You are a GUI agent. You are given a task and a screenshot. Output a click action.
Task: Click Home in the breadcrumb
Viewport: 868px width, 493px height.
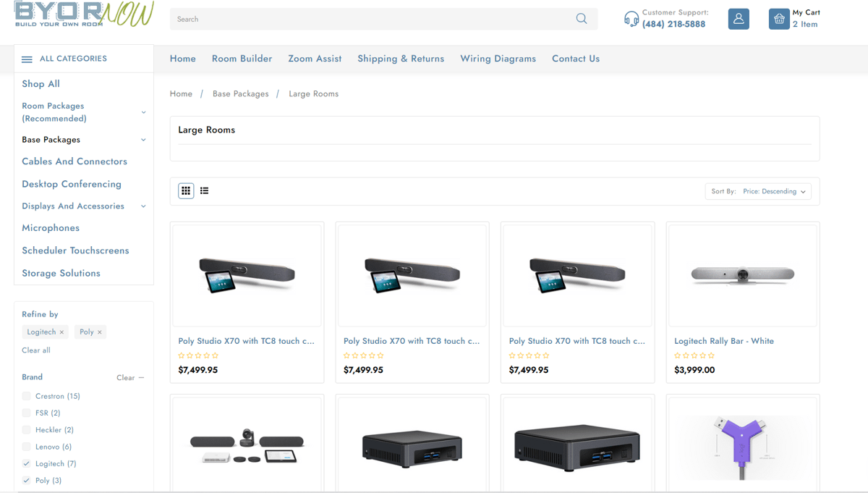pyautogui.click(x=181, y=94)
